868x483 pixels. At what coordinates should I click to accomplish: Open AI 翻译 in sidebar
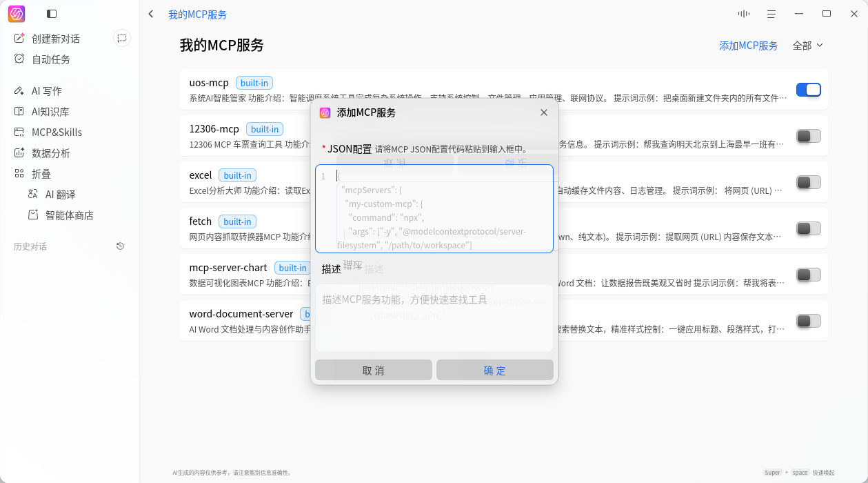tap(61, 195)
